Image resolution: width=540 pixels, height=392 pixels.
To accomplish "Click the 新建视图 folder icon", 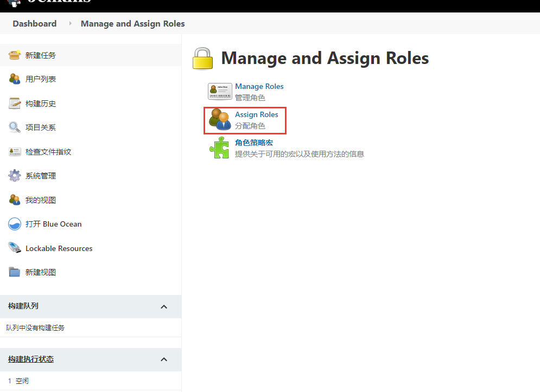I will coord(15,272).
